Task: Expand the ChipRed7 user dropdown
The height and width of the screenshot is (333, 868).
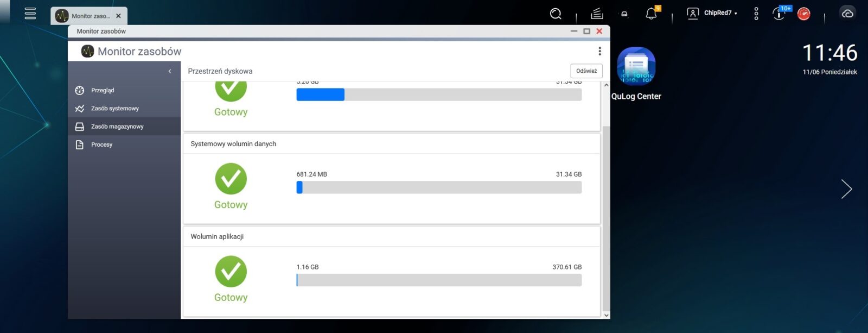Action: pyautogui.click(x=713, y=13)
